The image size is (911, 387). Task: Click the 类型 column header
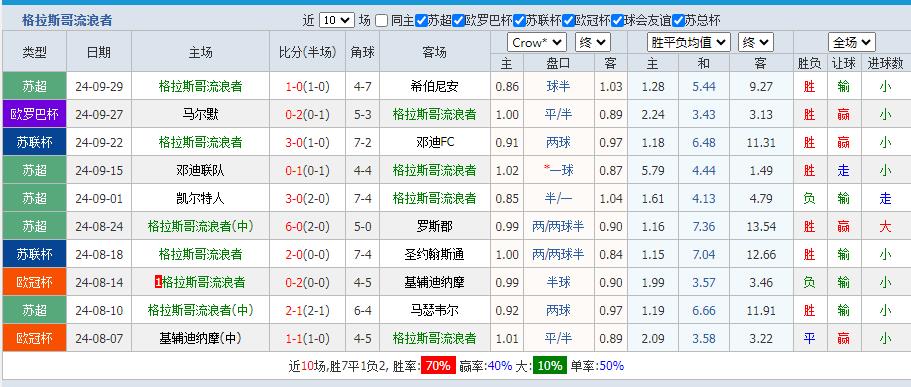[34, 52]
